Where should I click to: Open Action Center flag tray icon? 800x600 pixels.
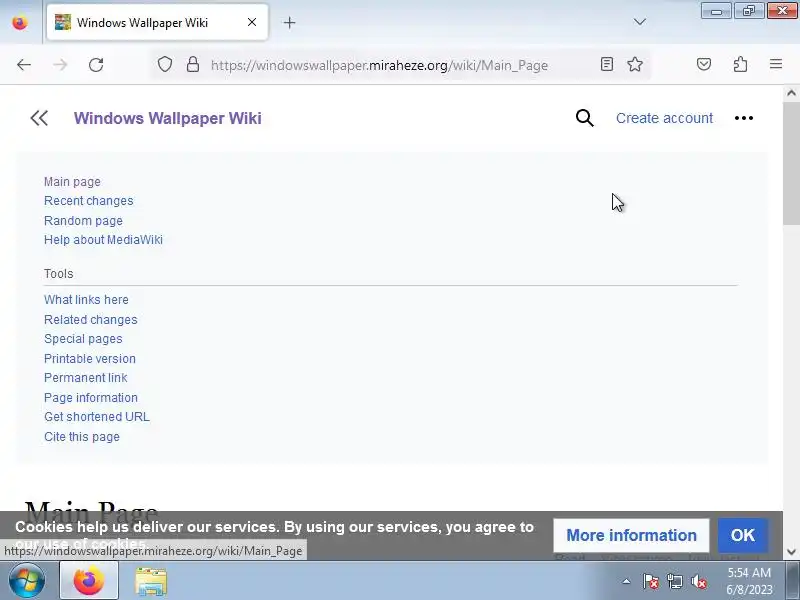click(651, 581)
